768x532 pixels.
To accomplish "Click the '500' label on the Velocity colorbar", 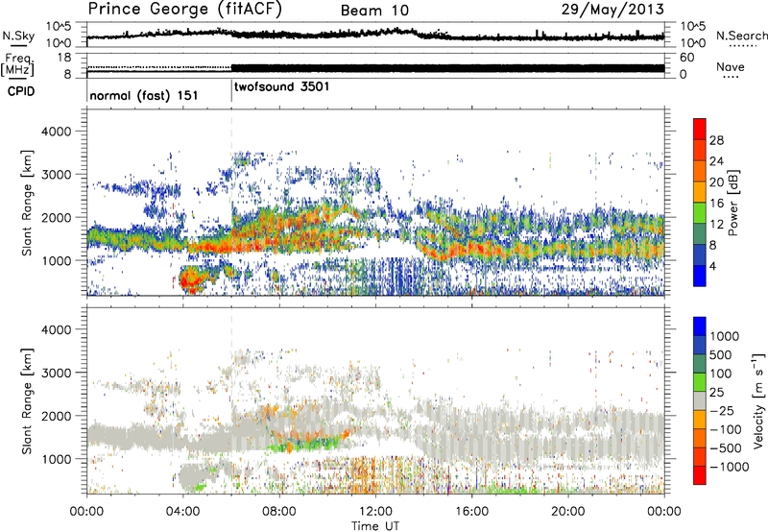I will click(721, 354).
